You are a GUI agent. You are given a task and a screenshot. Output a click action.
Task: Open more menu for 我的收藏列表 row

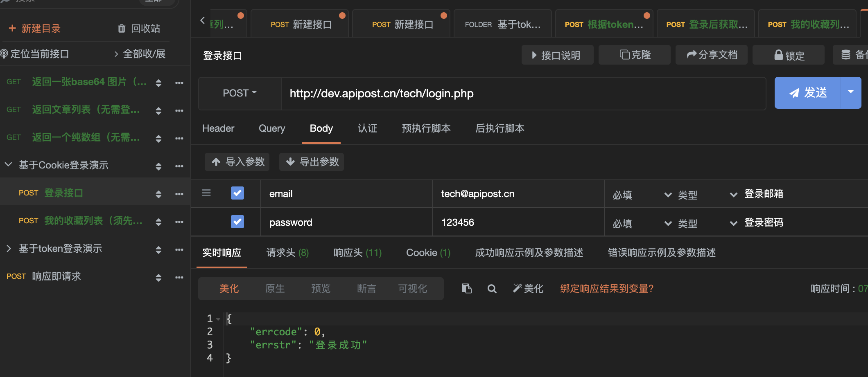click(x=179, y=222)
